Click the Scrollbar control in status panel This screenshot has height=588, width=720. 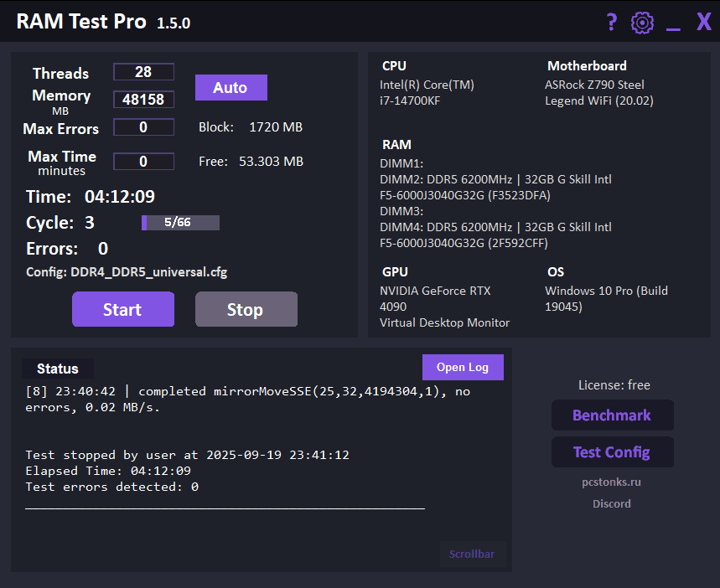coord(472,554)
